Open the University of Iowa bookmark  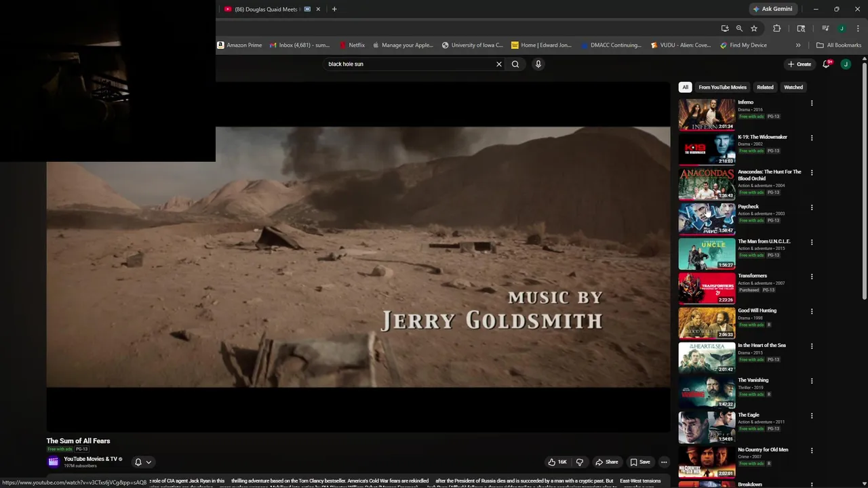click(473, 45)
